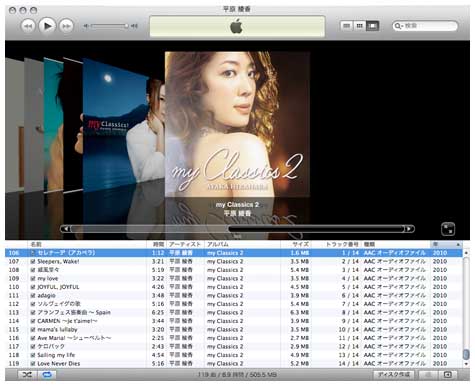Uncheck the mama's lullaby track checkbox
This screenshot has width=475, height=386.
click(33, 329)
